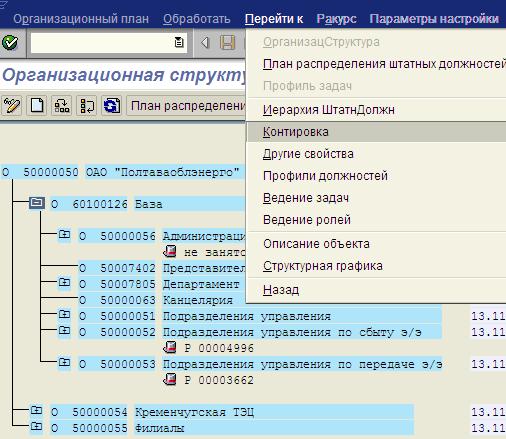Select Ведение ролей menu entry
Viewport: 506px width, 439px height.
click(x=376, y=220)
